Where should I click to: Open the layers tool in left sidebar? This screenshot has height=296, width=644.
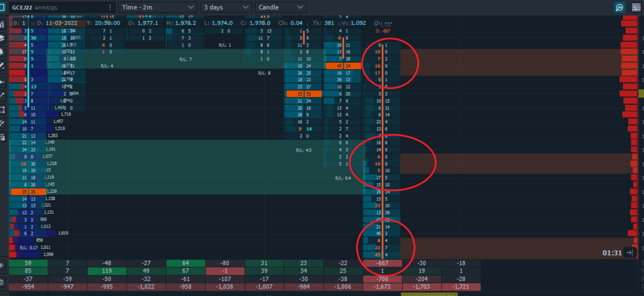pyautogui.click(x=2, y=38)
